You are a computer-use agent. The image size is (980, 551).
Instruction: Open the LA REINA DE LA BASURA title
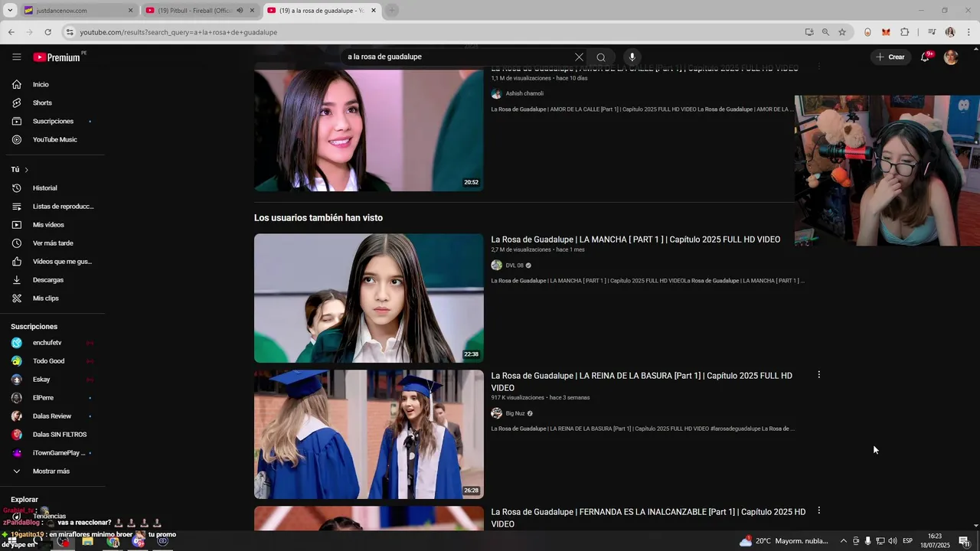pyautogui.click(x=642, y=382)
